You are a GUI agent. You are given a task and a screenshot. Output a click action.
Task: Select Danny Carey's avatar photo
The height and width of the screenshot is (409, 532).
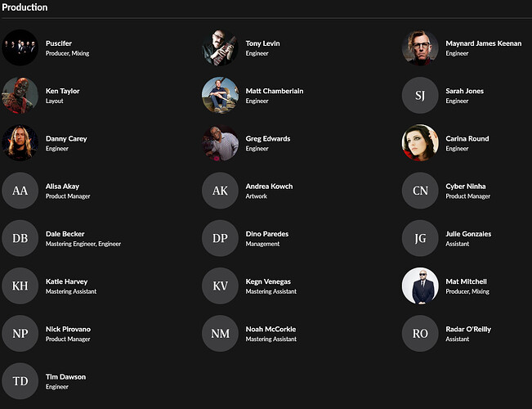tap(20, 143)
